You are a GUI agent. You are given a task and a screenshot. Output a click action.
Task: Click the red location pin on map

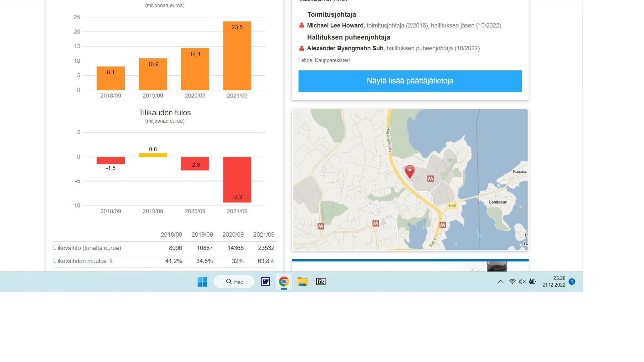click(x=410, y=171)
